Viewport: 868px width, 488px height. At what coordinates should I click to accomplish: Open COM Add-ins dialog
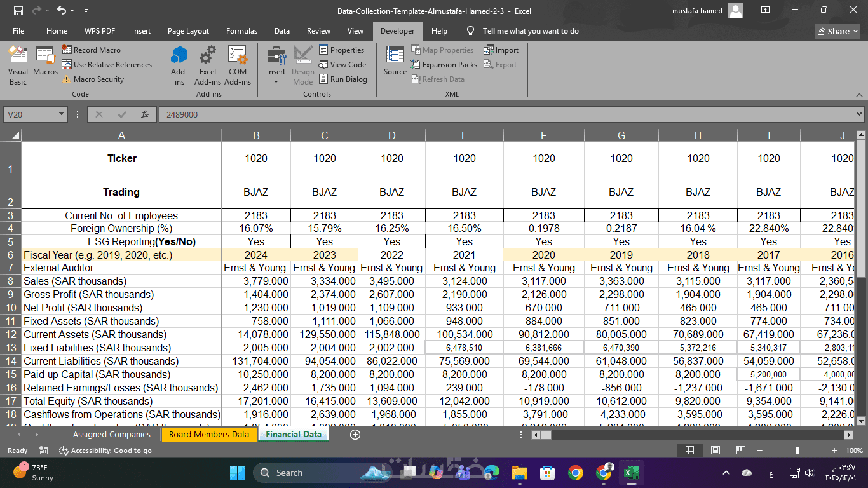238,65
